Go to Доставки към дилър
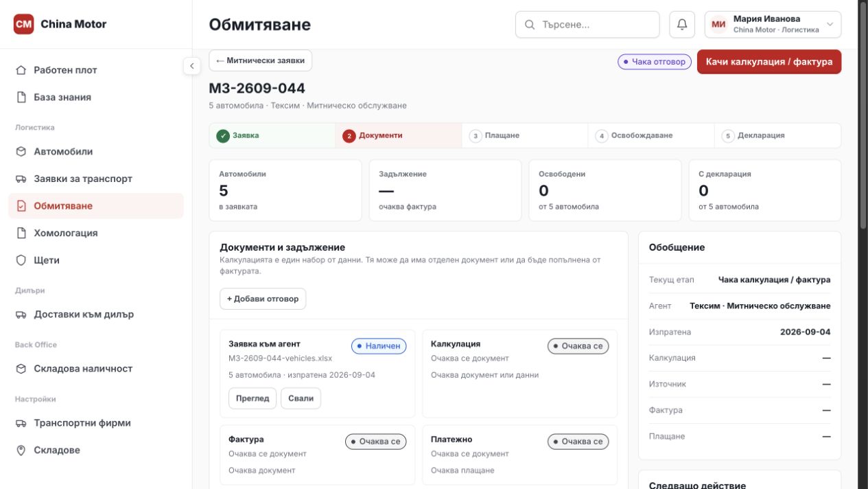This screenshot has width=868, height=489. coord(96,315)
